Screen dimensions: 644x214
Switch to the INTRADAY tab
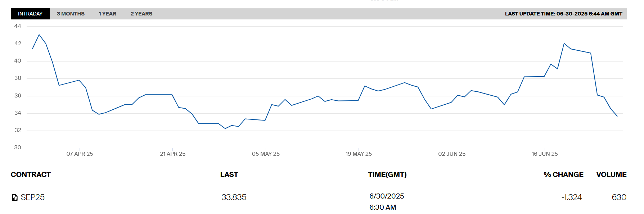[x=30, y=14]
